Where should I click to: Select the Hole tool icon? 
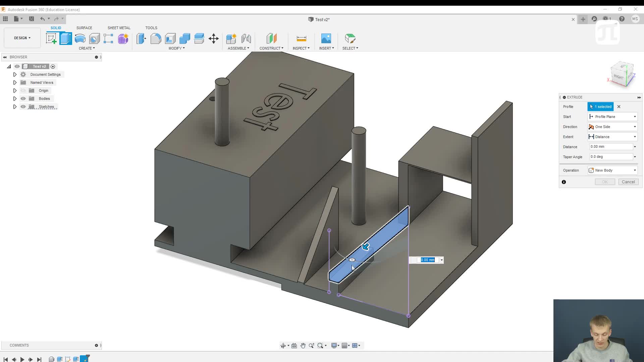pyautogui.click(x=95, y=39)
